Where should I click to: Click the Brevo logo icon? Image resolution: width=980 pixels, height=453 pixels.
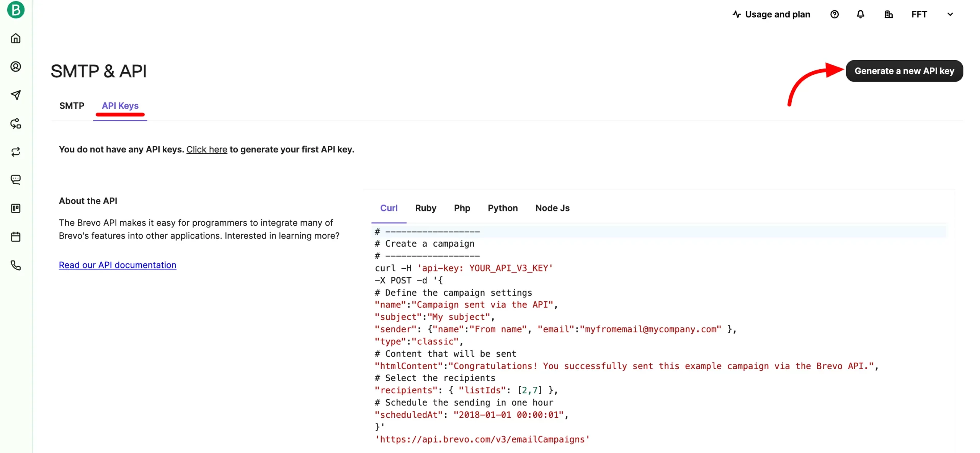point(16,10)
